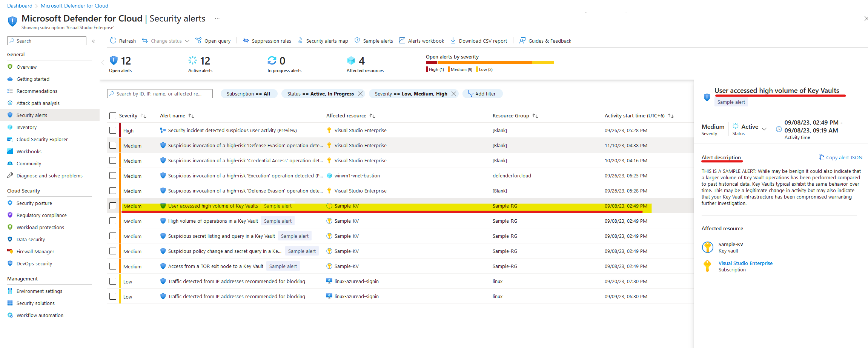Go to the Dashboard breadcrumb link
Image resolution: width=868 pixels, height=348 pixels.
click(20, 6)
